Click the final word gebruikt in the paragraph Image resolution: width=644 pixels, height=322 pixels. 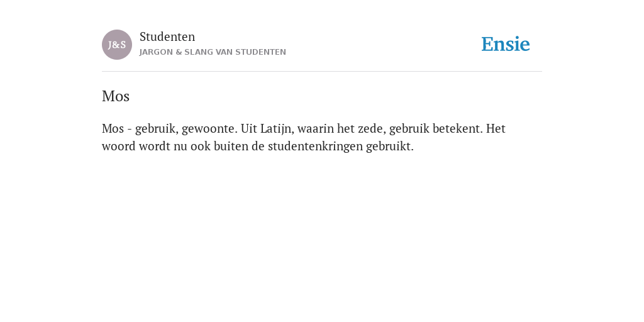[390, 147]
